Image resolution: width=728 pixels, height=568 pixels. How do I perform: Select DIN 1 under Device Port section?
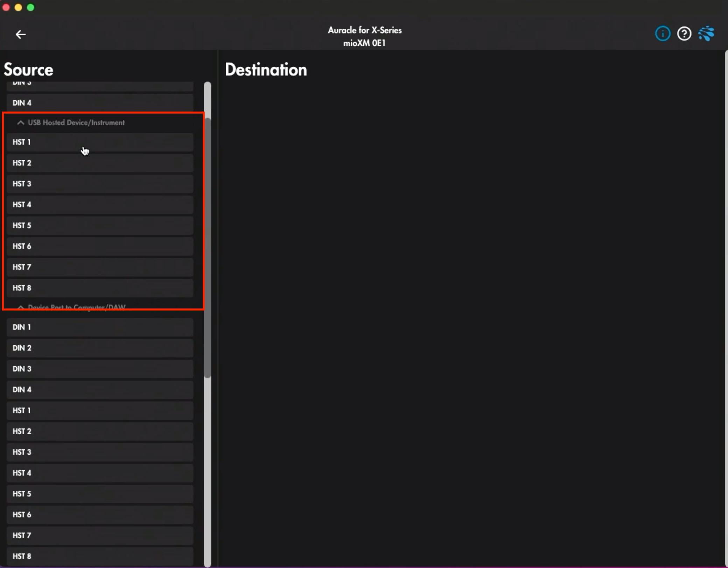click(x=99, y=327)
